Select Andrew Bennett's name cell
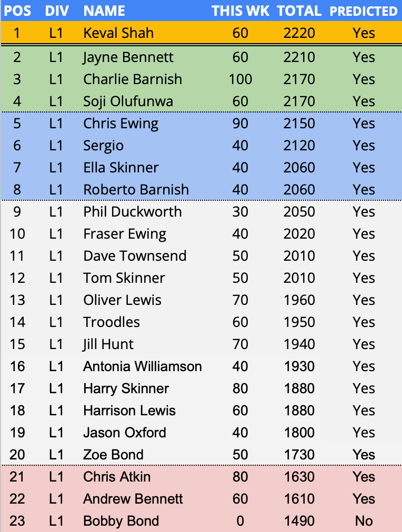This screenshot has height=532, width=402. [x=133, y=499]
